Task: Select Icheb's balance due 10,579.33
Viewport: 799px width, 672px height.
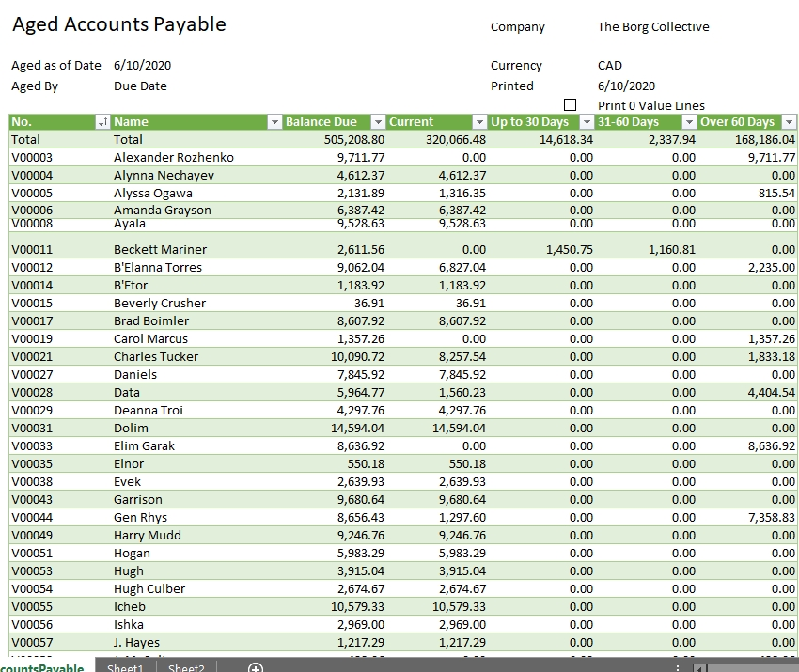Action: coord(358,606)
